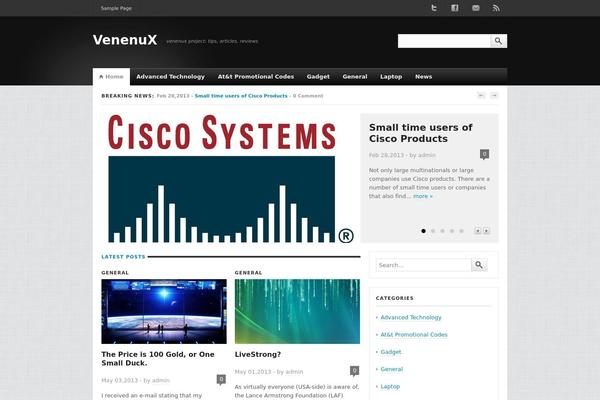This screenshot has width=600, height=400.
Task: Click General in Categories sidebar
Action: pos(391,369)
